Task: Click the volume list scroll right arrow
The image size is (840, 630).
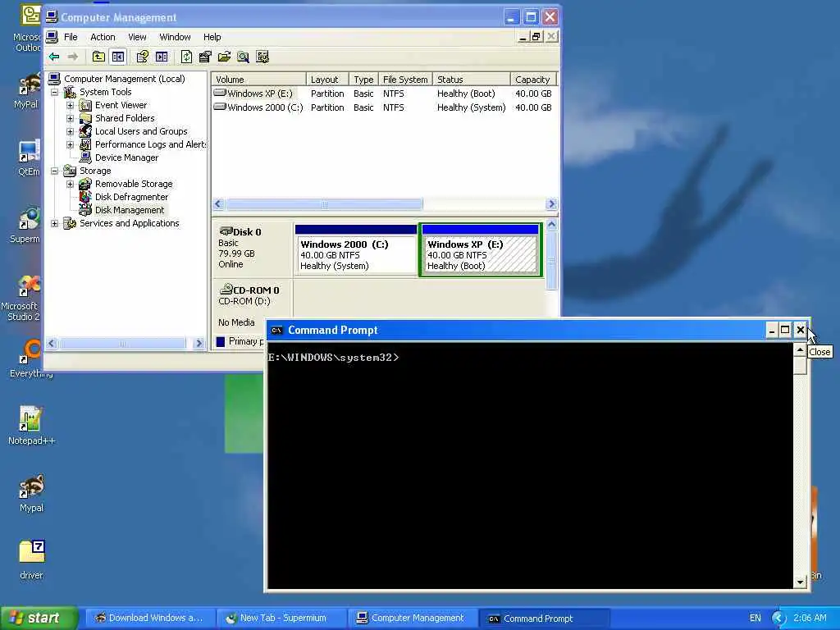Action: (x=551, y=204)
